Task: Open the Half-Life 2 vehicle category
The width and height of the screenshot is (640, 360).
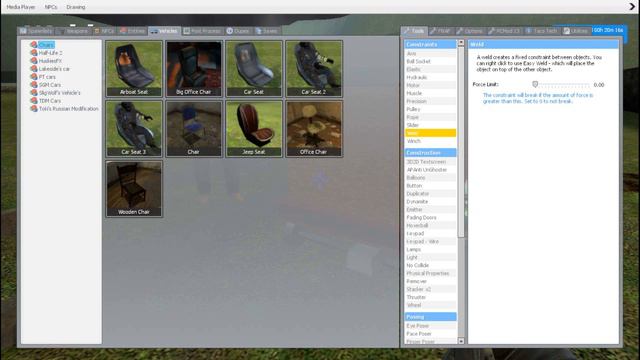Action: point(50,53)
